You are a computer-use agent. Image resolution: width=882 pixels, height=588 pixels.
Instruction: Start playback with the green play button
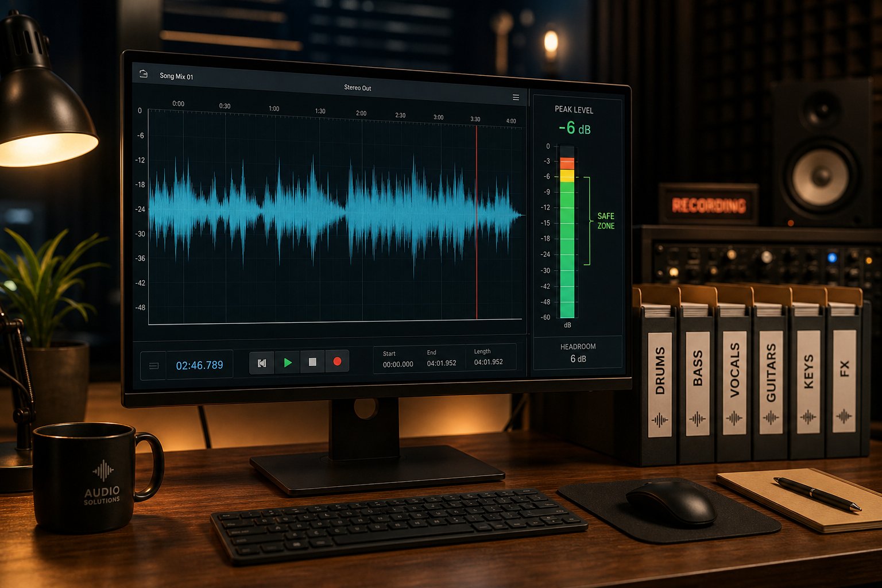tap(288, 362)
